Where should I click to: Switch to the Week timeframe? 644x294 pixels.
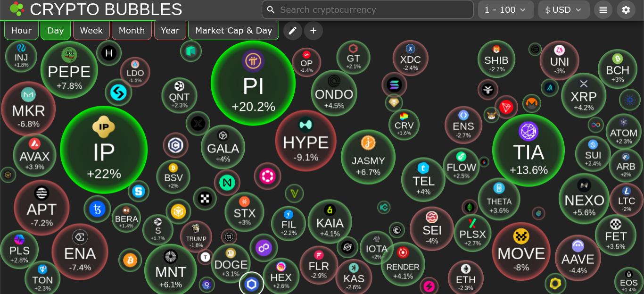[x=91, y=31]
